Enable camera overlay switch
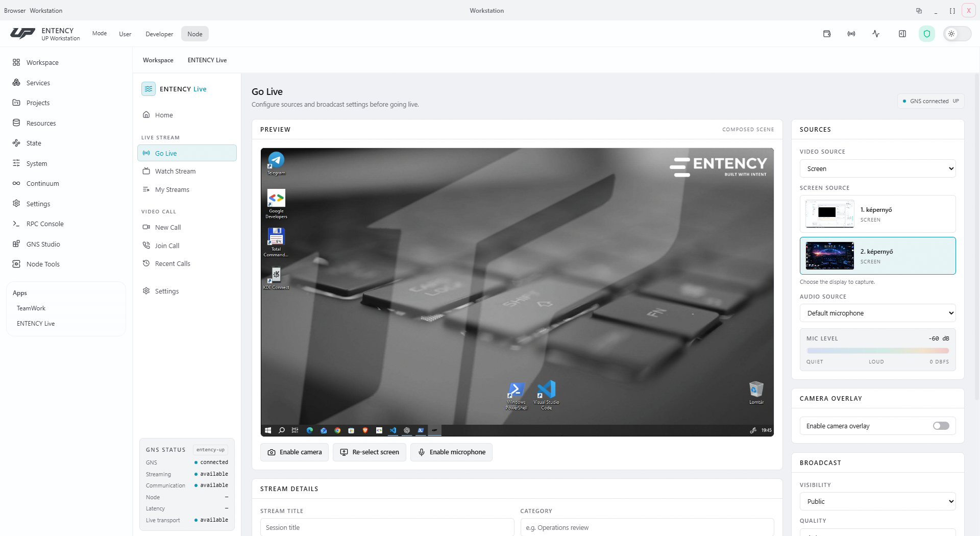This screenshot has height=536, width=980. tap(941, 426)
